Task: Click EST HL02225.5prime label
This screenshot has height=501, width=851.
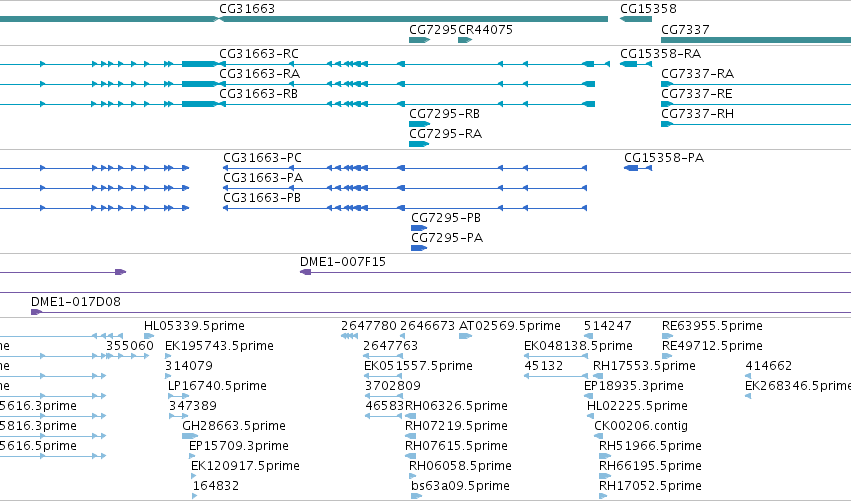Action: pyautogui.click(x=637, y=407)
